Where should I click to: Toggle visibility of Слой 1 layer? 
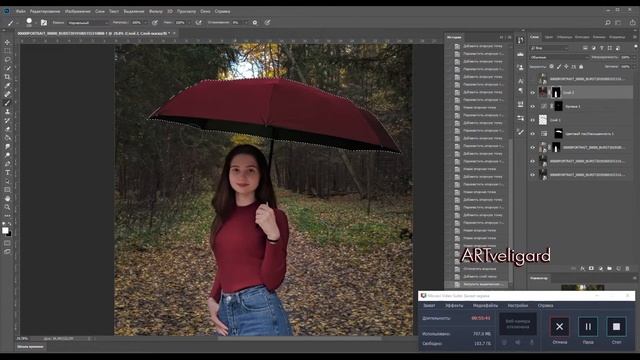click(x=532, y=120)
